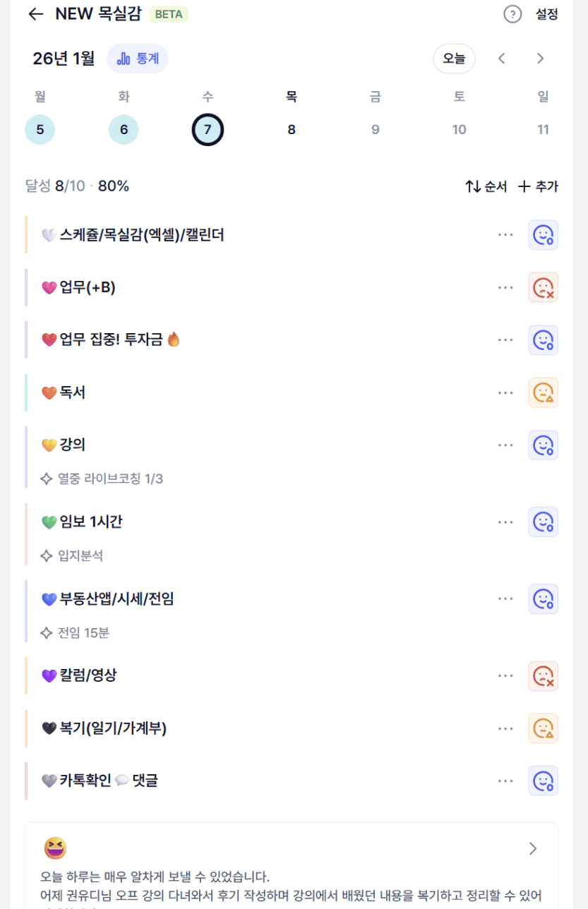Open the help question mark icon

512,14
